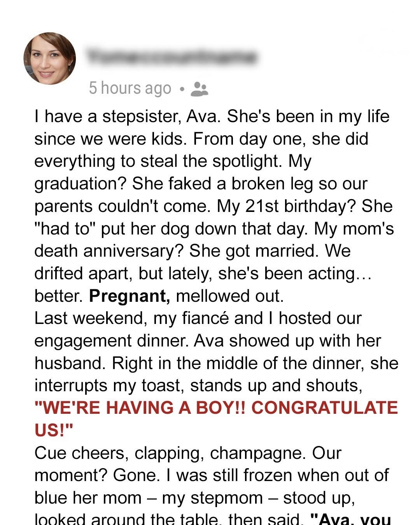Click the bold "Ava, you" text at bottom
Screen dimensions: 420x525
351,519
